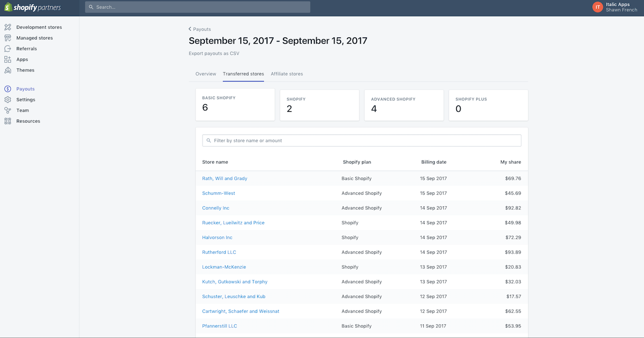Select the Basic Shopify count card

pyautogui.click(x=235, y=105)
